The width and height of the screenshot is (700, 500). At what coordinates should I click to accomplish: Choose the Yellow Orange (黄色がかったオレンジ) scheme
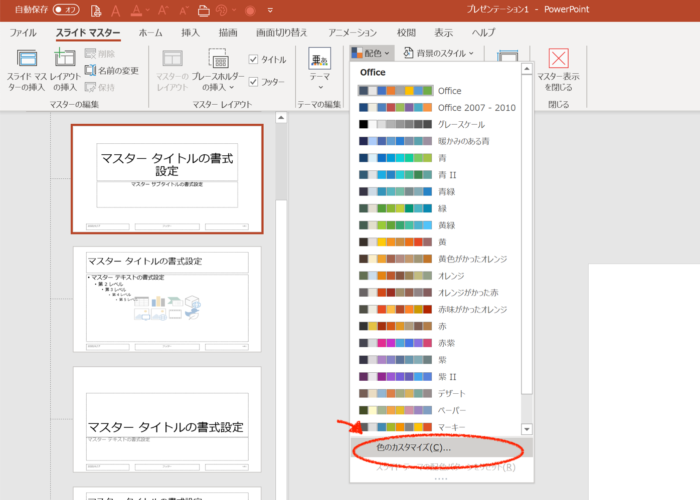[435, 259]
